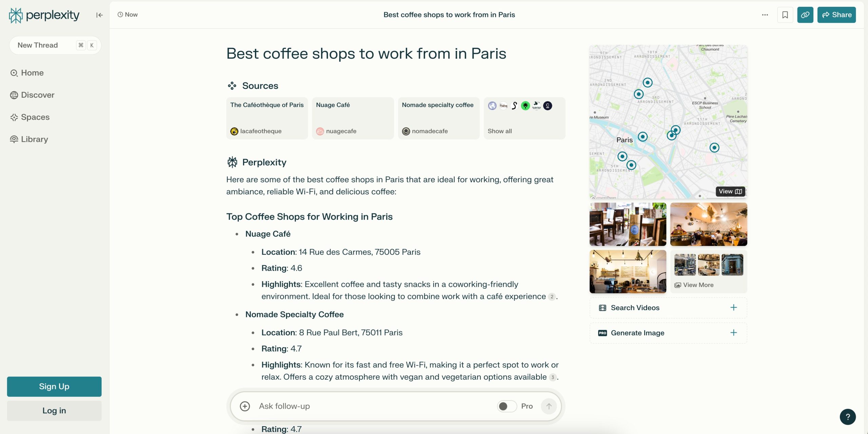This screenshot has width=868, height=434.
Task: Click the Nomade Specialty Coffee list heading
Action: [294, 315]
